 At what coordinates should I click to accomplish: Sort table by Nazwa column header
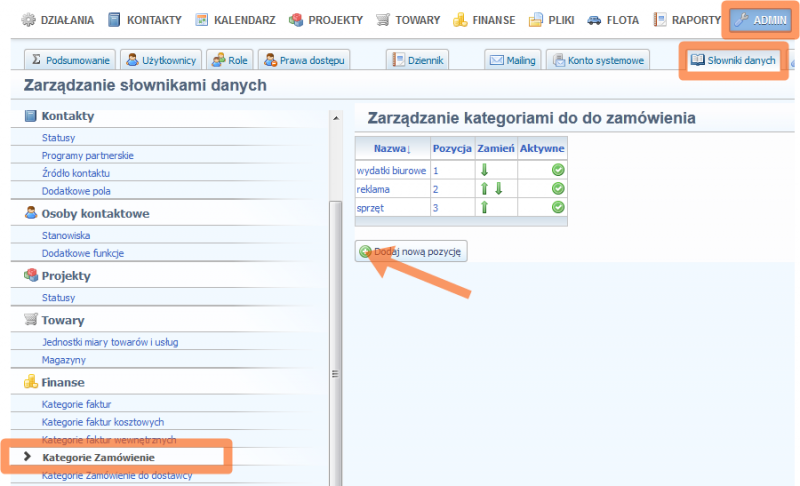391,148
